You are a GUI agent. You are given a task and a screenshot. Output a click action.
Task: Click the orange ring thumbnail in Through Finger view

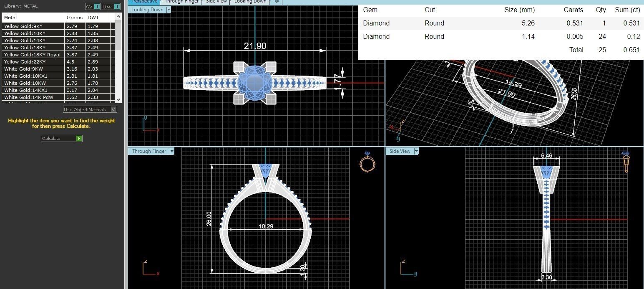tap(367, 162)
